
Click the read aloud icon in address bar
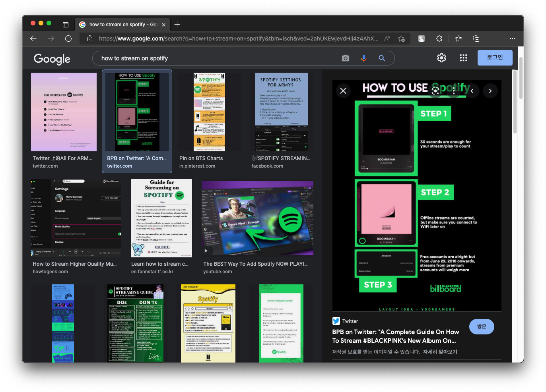[x=387, y=39]
